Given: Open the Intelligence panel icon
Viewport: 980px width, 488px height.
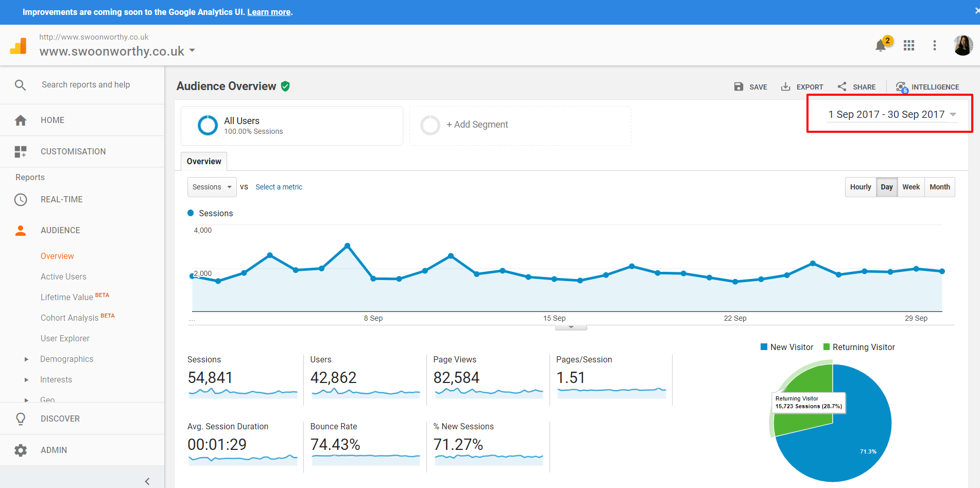Looking at the screenshot, I should tap(901, 87).
